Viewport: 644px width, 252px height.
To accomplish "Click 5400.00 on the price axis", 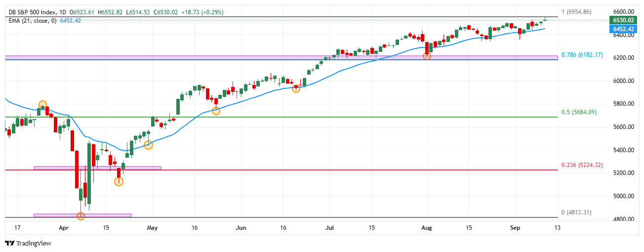I will click(x=623, y=150).
